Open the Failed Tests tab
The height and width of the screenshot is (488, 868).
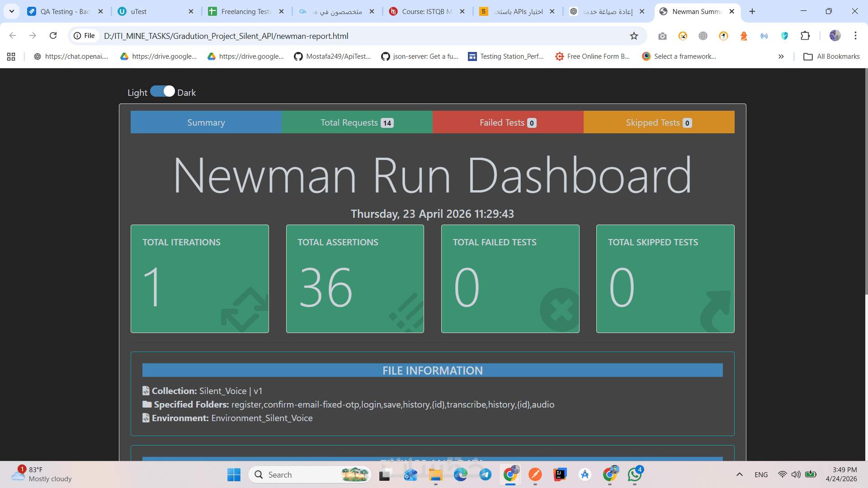(x=508, y=122)
